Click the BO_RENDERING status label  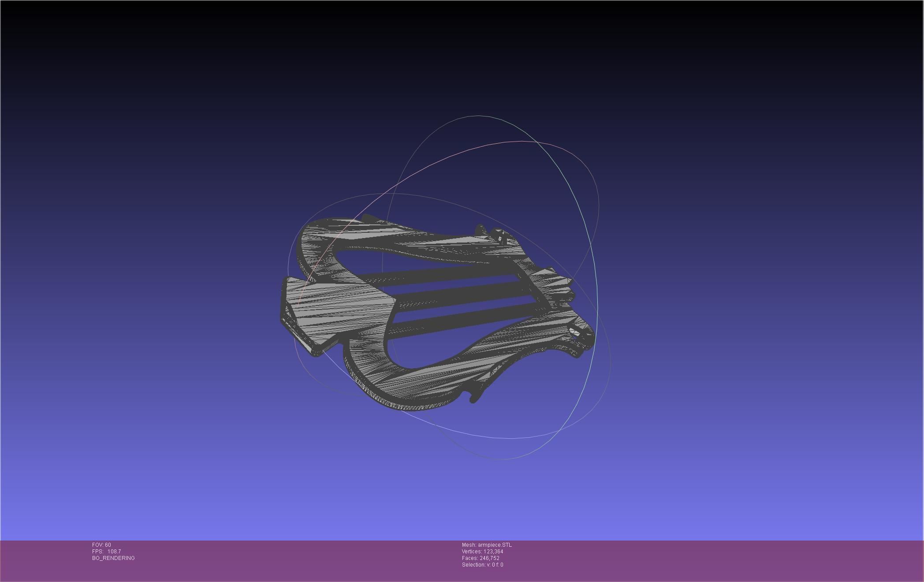click(x=113, y=558)
